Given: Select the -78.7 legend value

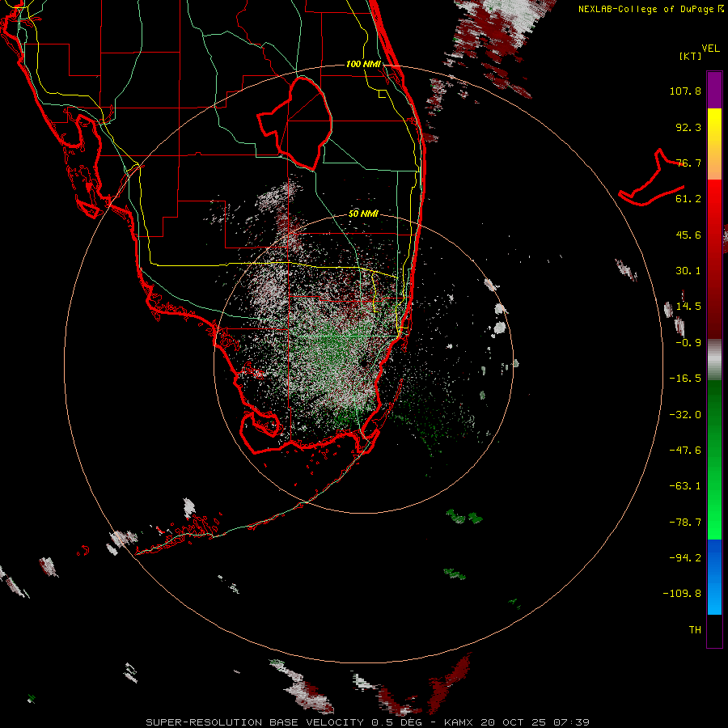Looking at the screenshot, I should point(685,523).
